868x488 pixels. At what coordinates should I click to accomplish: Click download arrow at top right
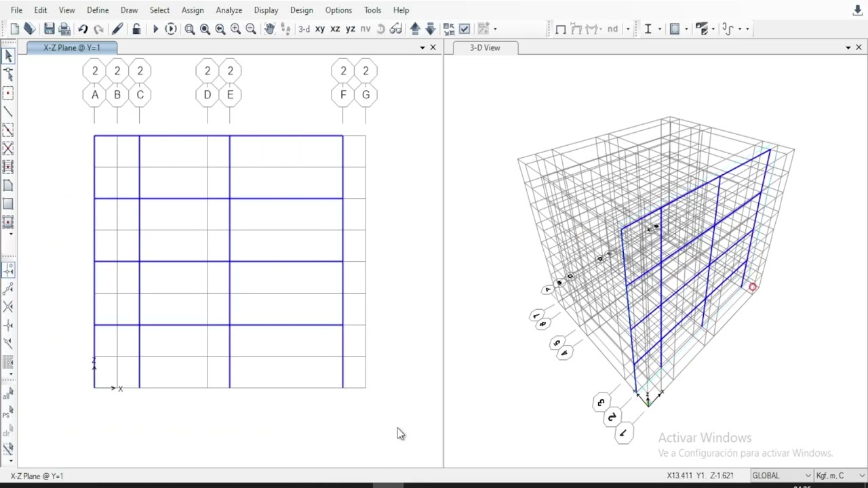[857, 10]
